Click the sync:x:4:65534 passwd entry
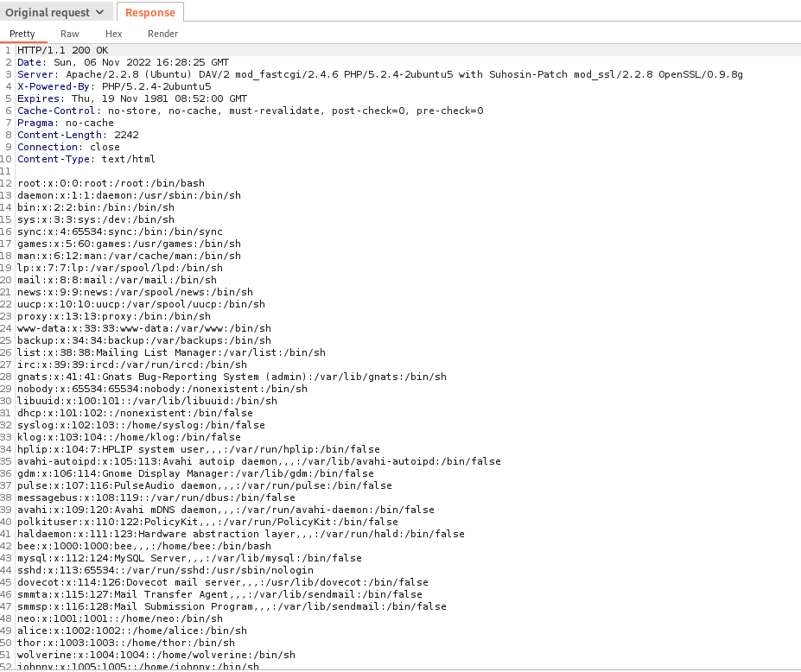 click(x=120, y=231)
